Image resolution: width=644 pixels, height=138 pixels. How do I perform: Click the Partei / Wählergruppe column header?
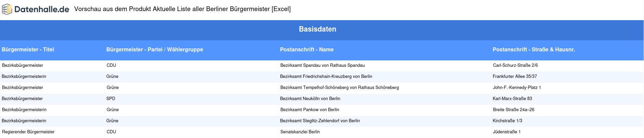[155, 49]
